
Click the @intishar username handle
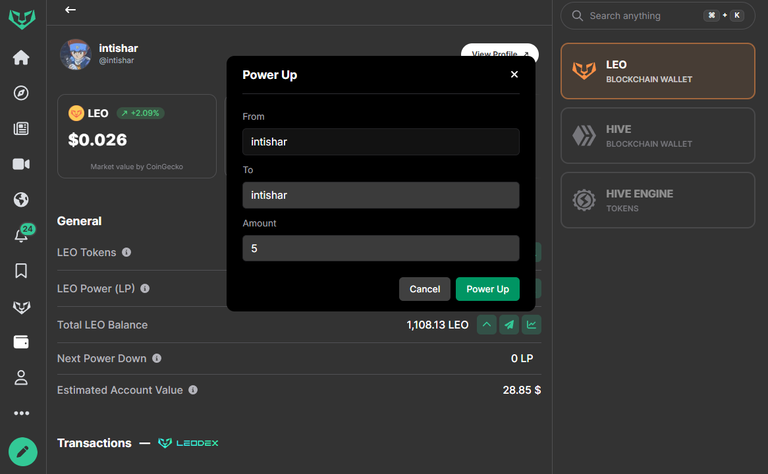tap(117, 60)
